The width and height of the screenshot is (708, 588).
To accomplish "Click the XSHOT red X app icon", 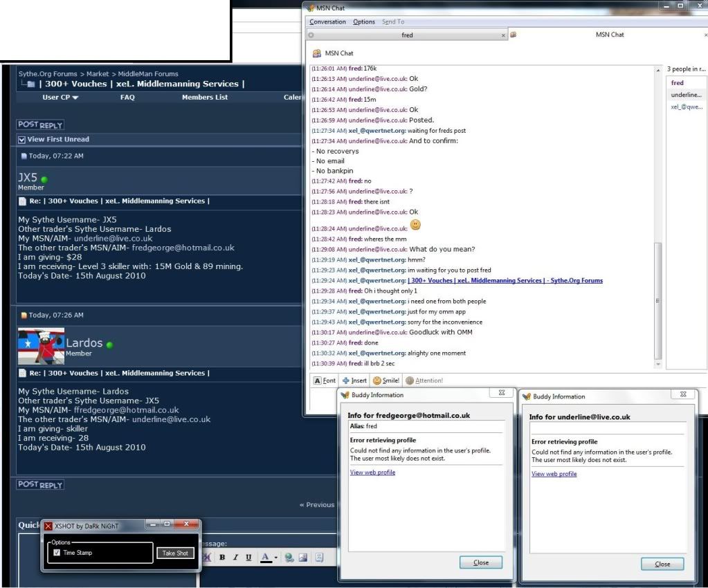I will pos(48,526).
